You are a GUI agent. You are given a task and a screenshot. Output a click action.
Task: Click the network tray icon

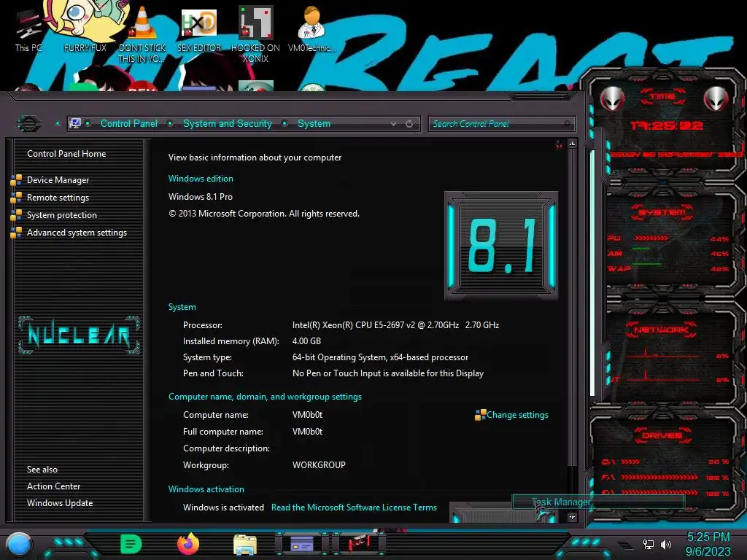(649, 544)
